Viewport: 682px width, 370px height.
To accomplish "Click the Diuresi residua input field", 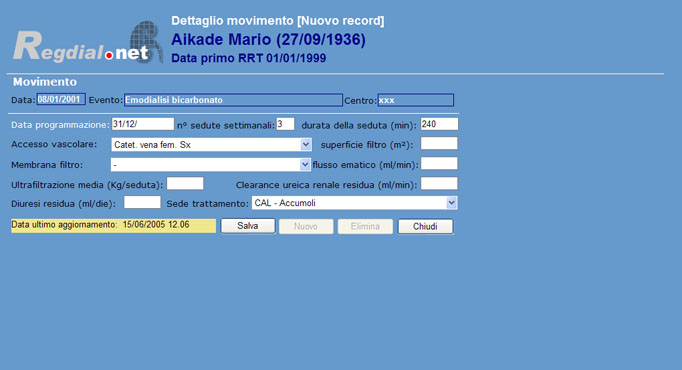I will [x=142, y=202].
